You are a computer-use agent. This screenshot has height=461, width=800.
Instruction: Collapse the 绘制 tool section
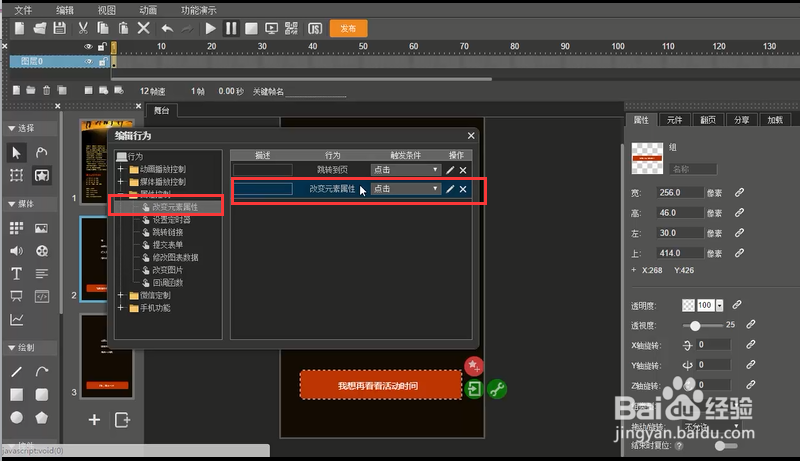click(12, 348)
